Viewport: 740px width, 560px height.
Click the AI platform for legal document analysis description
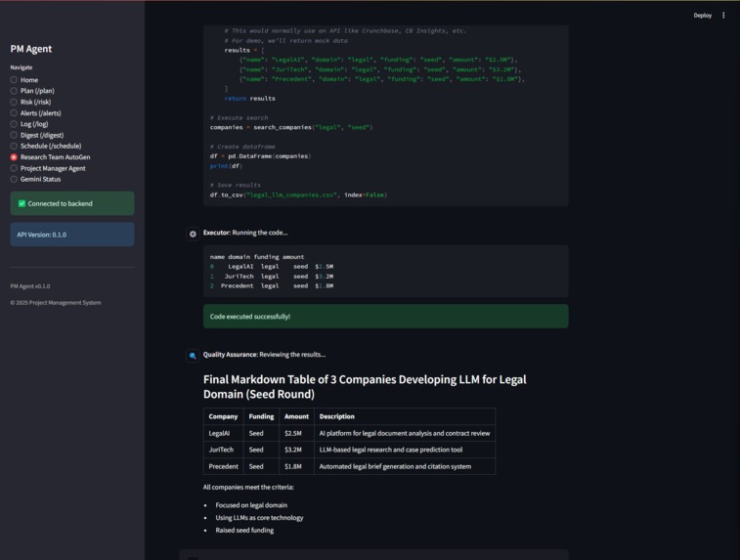pos(405,433)
